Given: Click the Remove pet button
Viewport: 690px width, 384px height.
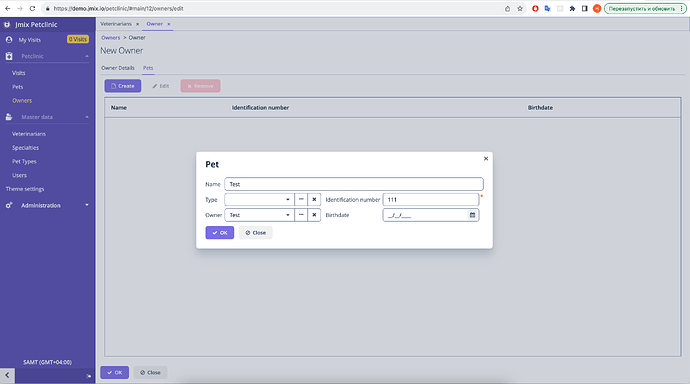Looking at the screenshot, I should click(x=200, y=86).
